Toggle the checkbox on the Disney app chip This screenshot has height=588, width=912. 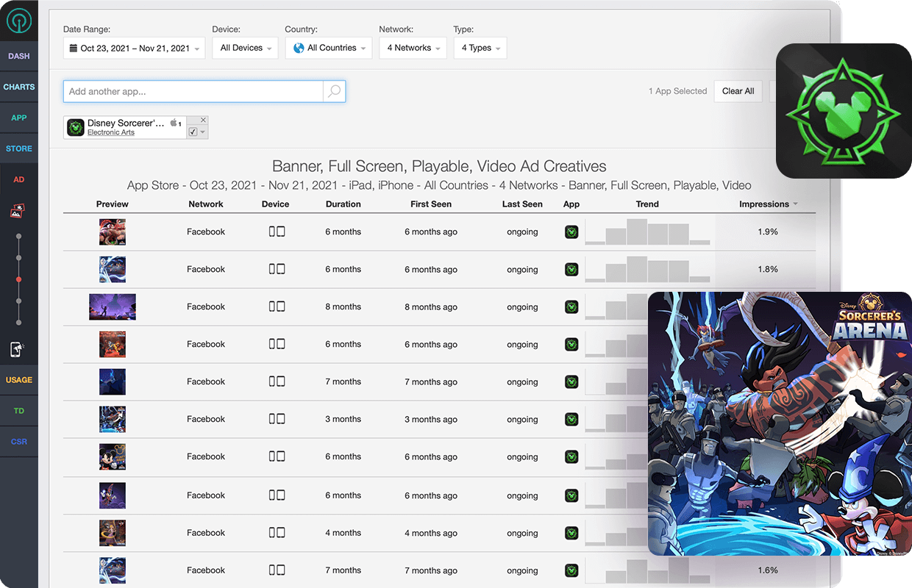(x=193, y=132)
